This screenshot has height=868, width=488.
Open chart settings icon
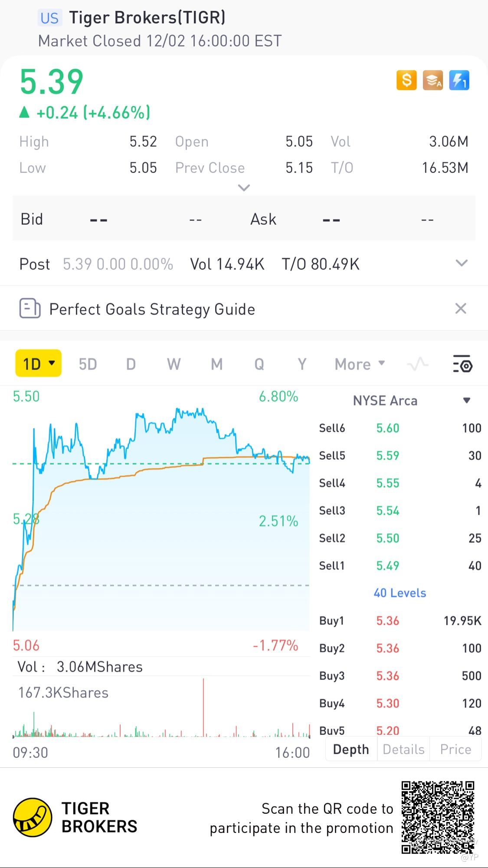tap(462, 364)
